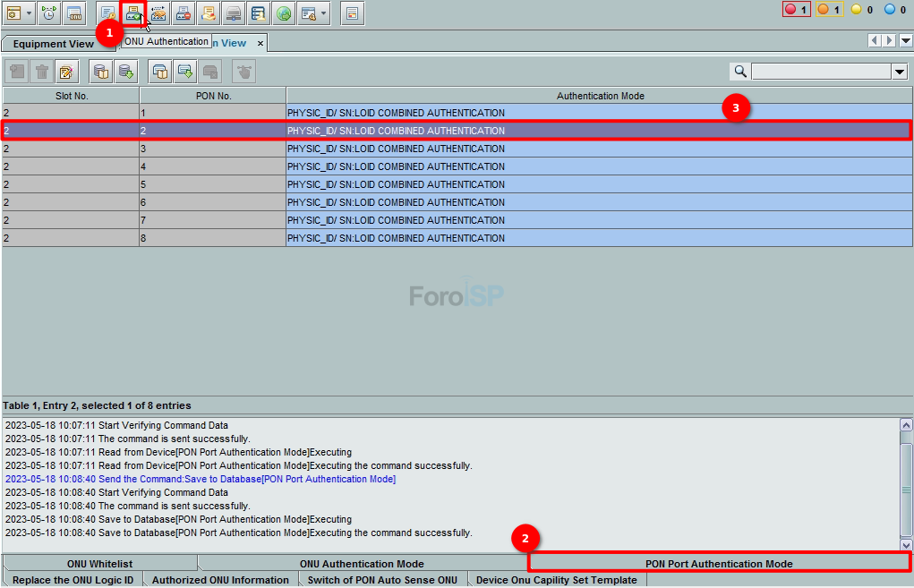Screen dimensions: 914x588
Task: Open ONU Authentication from the toolbar
Action: coord(133,13)
